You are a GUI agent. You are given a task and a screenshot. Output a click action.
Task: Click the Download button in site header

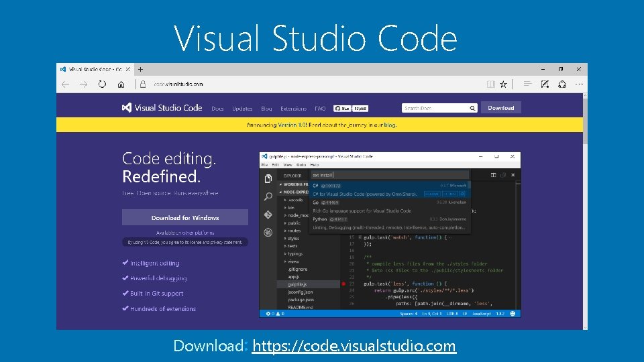(x=500, y=108)
